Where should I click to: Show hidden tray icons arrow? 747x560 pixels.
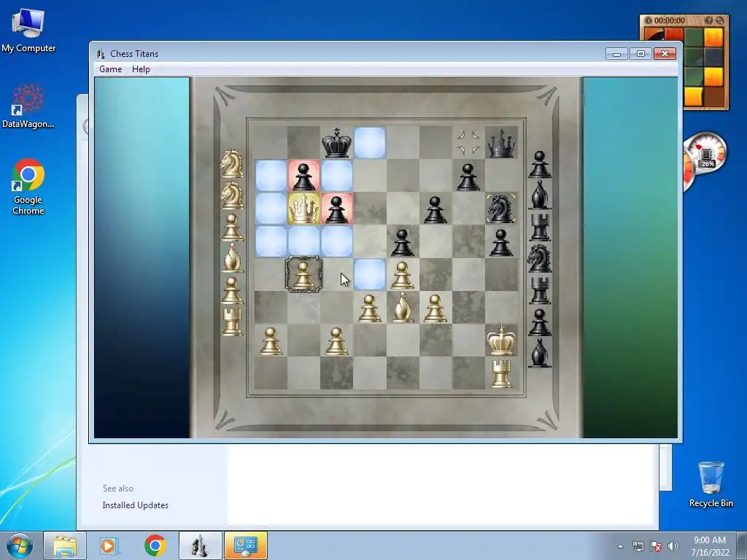click(x=620, y=546)
